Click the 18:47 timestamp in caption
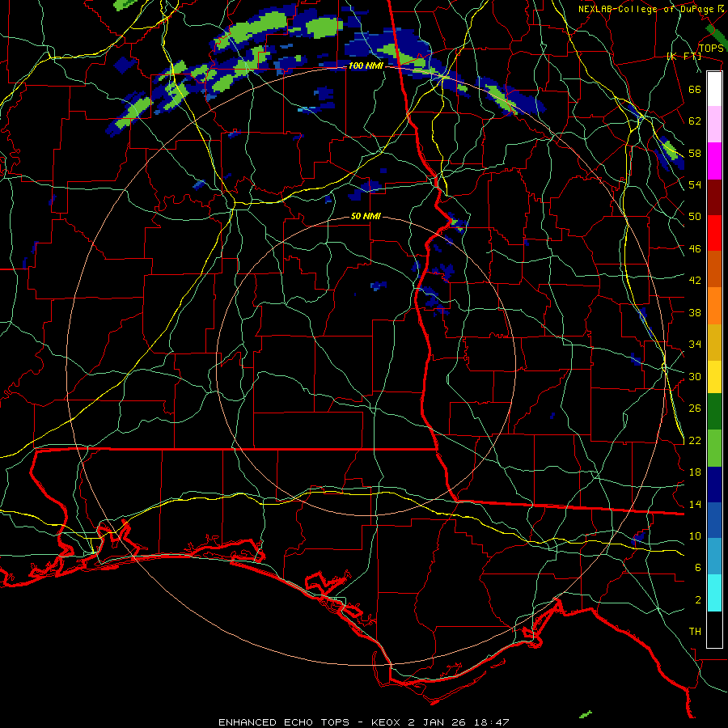The height and width of the screenshot is (728, 728). [x=491, y=722]
